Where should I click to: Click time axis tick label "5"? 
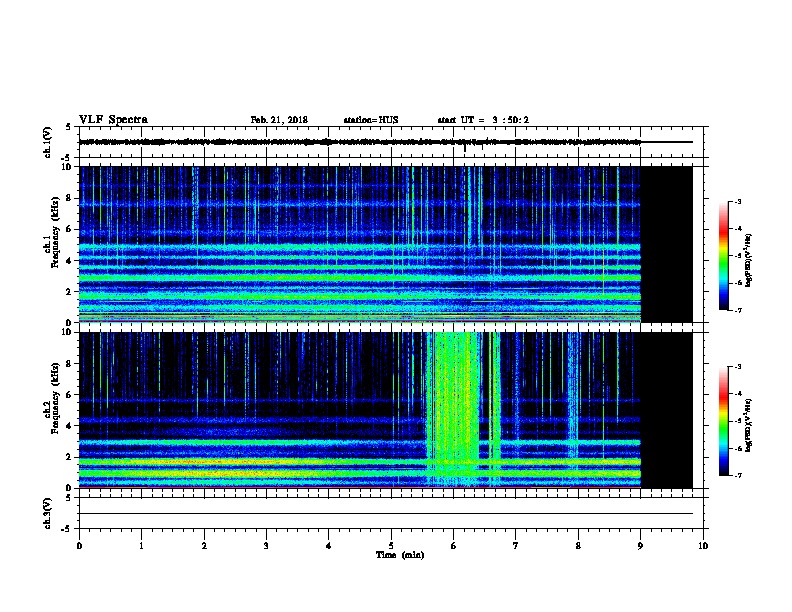[391, 545]
